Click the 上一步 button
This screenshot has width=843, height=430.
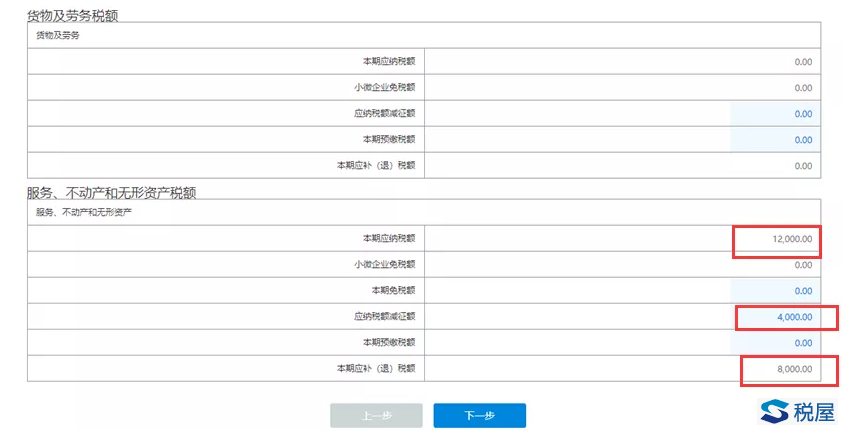(x=376, y=415)
